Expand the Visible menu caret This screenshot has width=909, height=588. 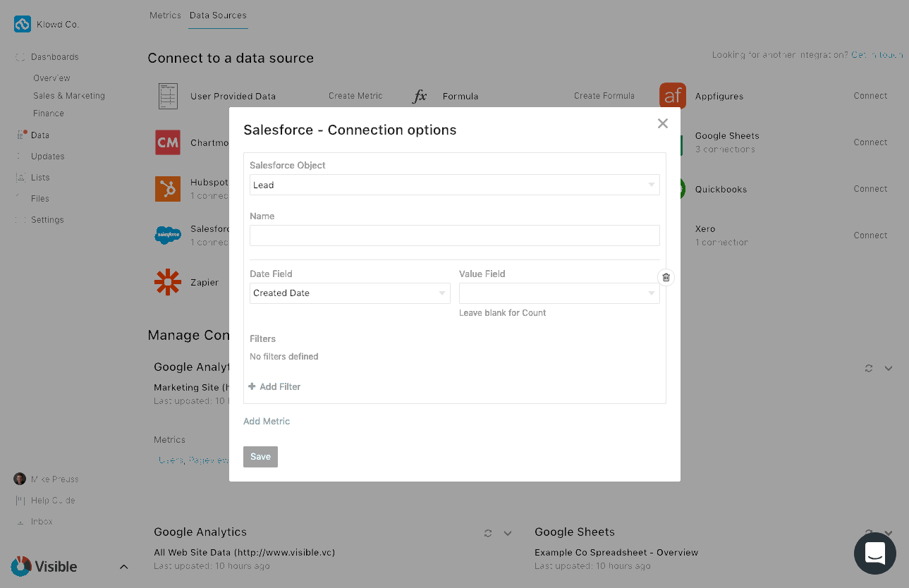tap(124, 567)
